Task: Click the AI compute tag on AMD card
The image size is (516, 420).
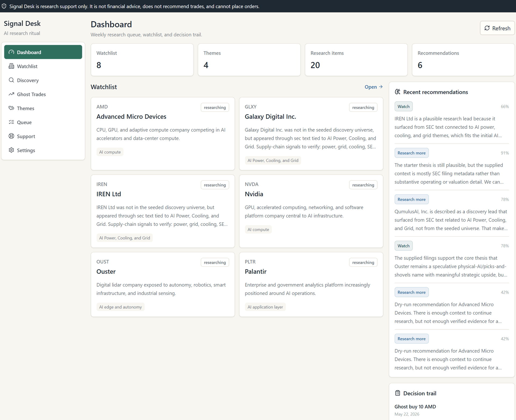Action: [x=110, y=152]
